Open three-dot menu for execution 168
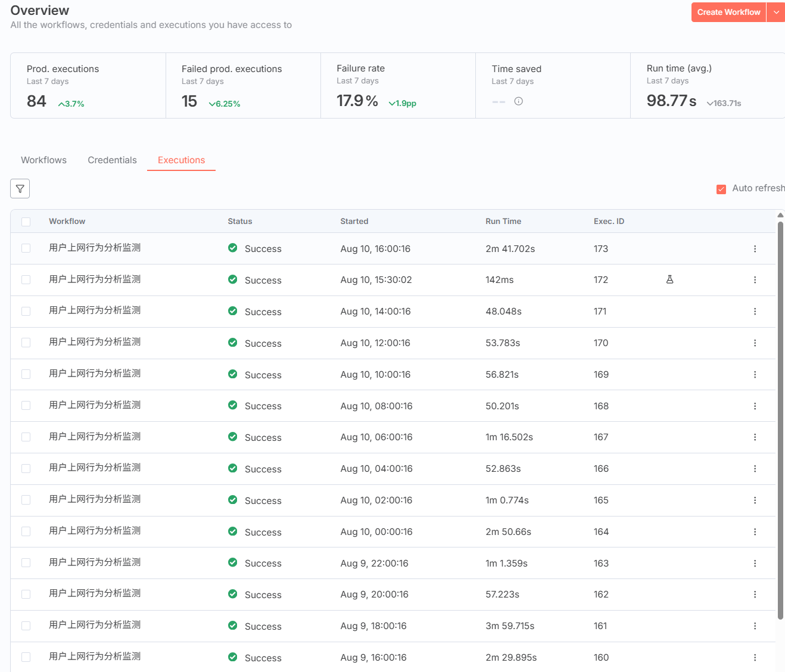The width and height of the screenshot is (785, 672). pyautogui.click(x=755, y=406)
